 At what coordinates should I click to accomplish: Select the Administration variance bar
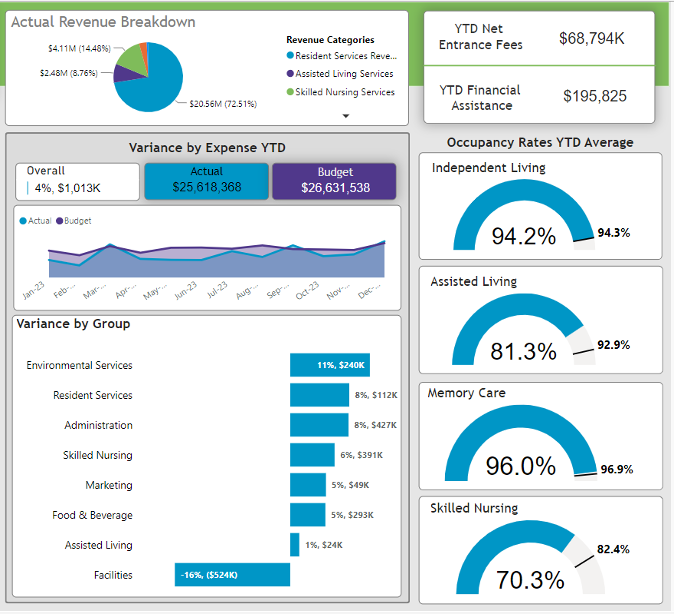coord(319,425)
